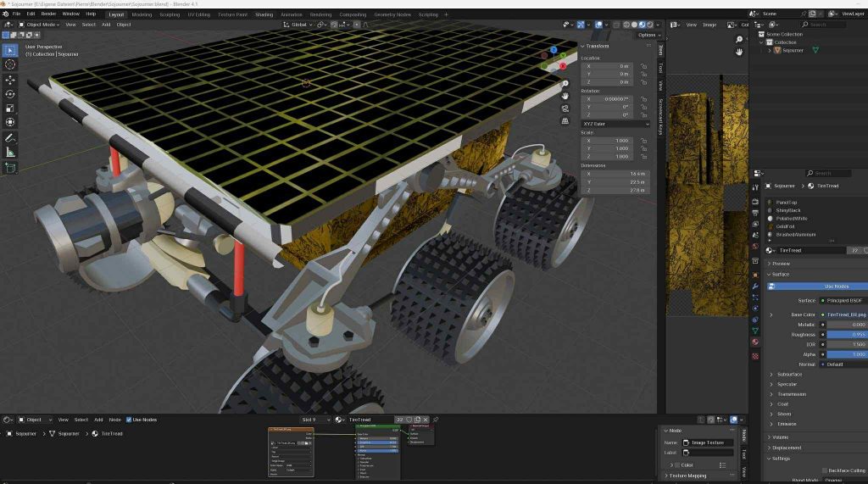The image size is (868, 484).
Task: Toggle Use Nodes checkbox in node editor
Action: 130,420
